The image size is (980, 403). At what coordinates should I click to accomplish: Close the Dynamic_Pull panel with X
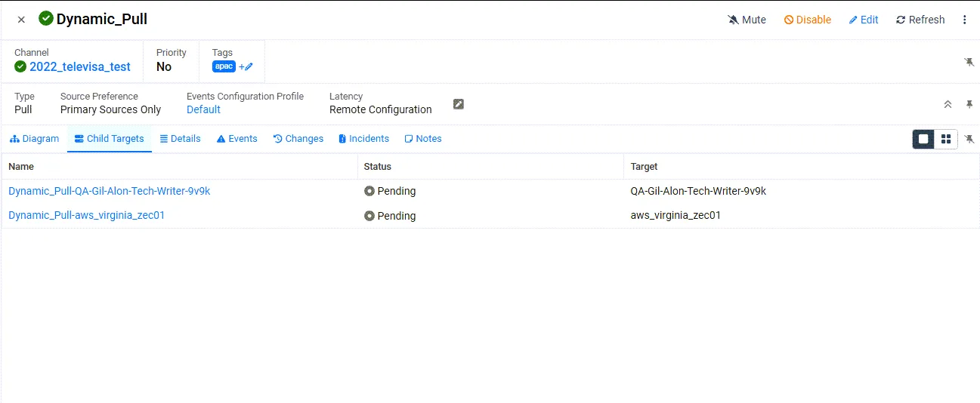21,20
